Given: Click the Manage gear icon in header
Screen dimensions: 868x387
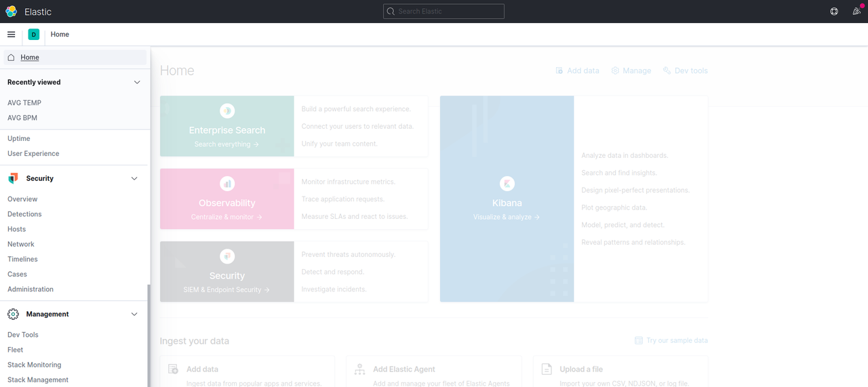Looking at the screenshot, I should [x=615, y=70].
